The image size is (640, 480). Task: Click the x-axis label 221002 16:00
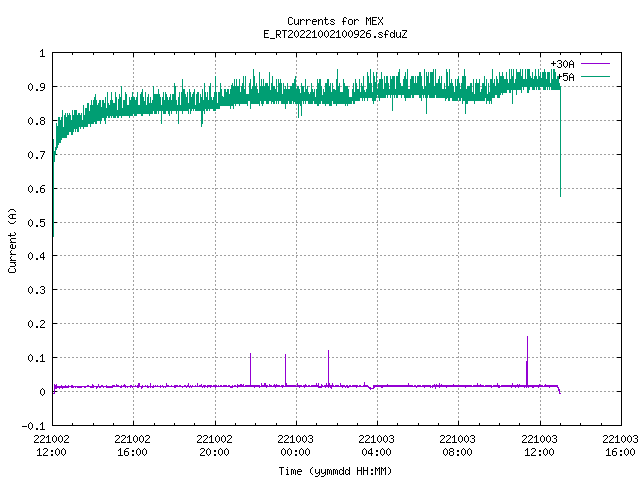coord(132,445)
